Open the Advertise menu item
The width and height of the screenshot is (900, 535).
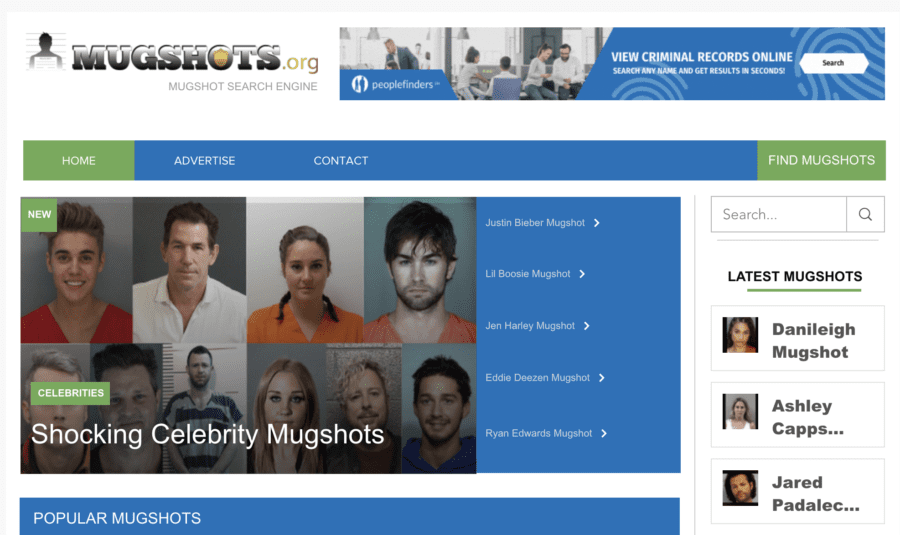point(204,161)
